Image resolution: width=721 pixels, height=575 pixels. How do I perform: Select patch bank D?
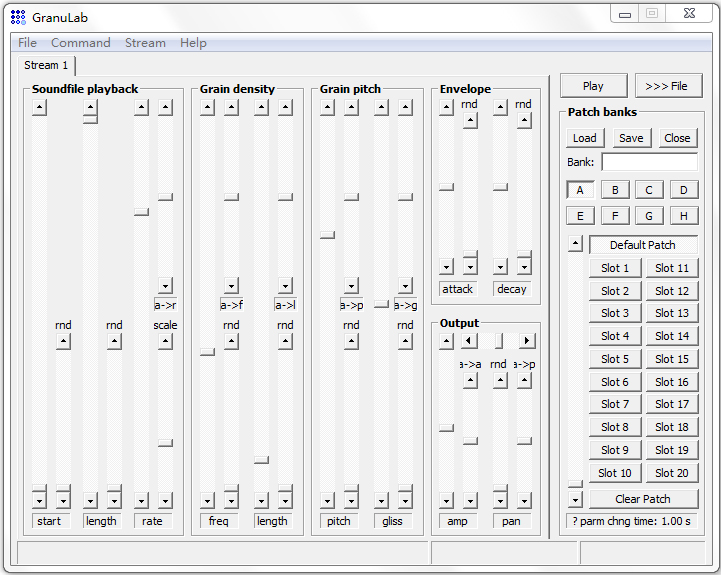[x=684, y=190]
